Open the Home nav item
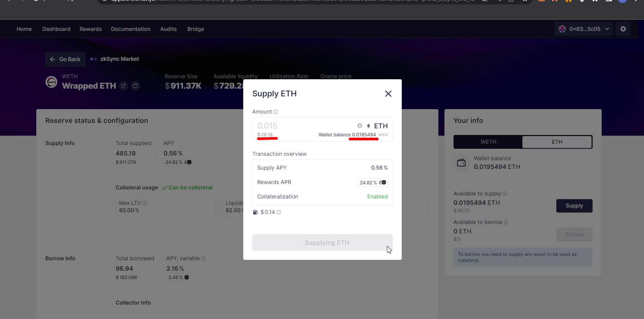This screenshot has width=644, height=319. [x=24, y=29]
